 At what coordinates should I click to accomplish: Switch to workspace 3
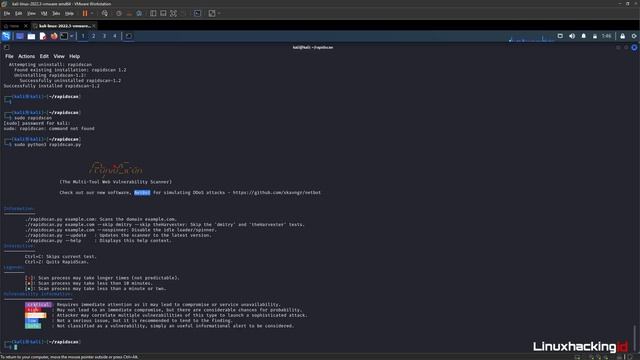[104, 36]
